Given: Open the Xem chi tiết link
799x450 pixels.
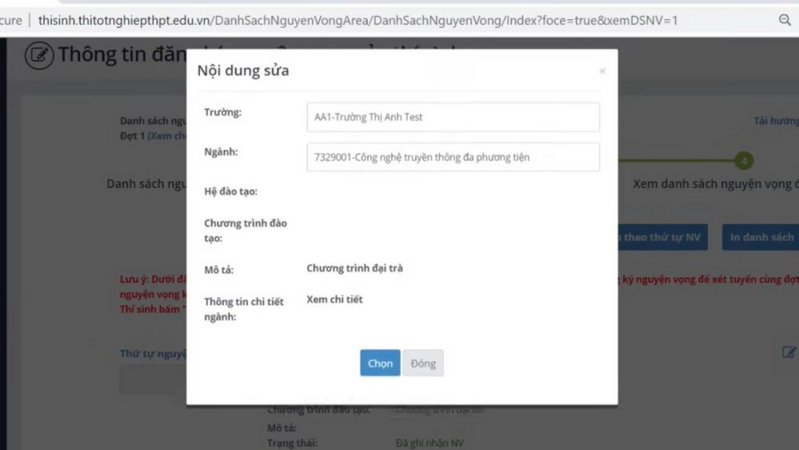Looking at the screenshot, I should pos(334,300).
